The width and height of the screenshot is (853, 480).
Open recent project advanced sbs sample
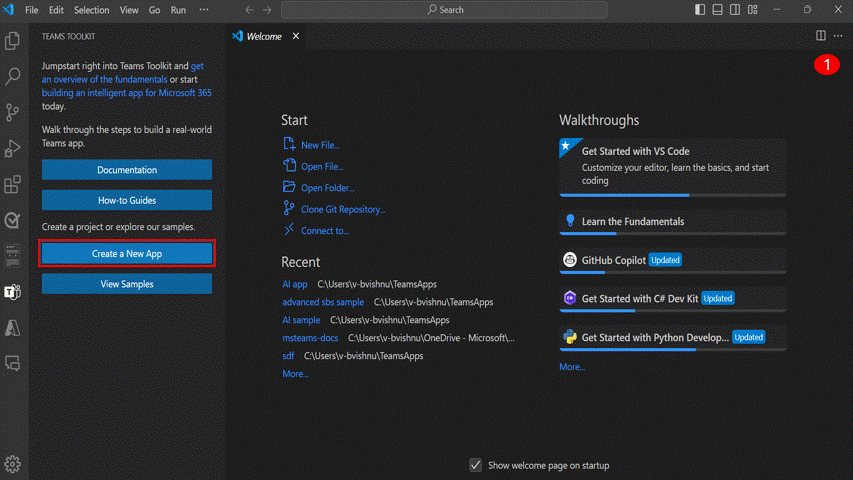tap(323, 302)
